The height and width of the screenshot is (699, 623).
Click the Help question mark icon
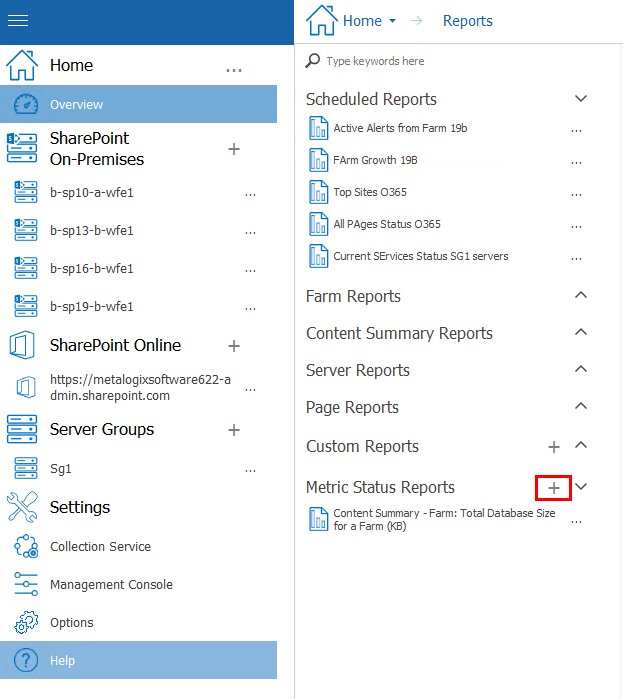(x=26, y=660)
